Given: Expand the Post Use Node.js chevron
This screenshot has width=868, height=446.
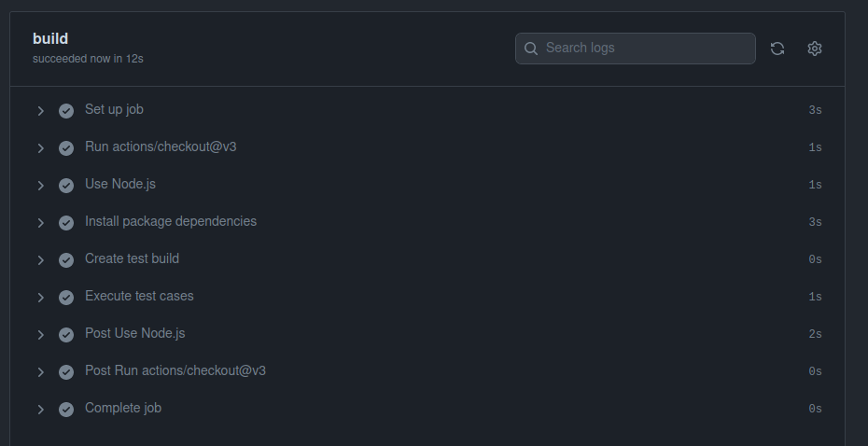Looking at the screenshot, I should click(41, 334).
